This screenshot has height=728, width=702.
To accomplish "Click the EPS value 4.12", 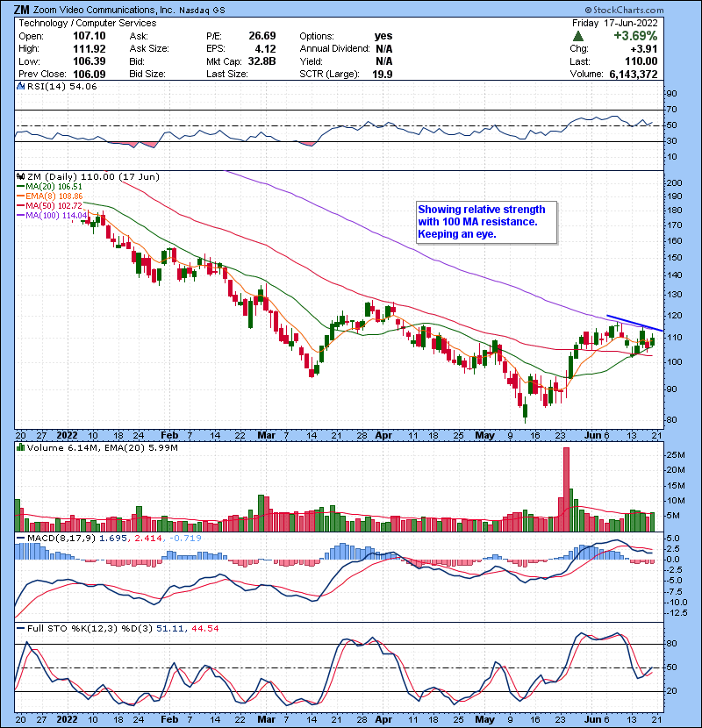I will point(265,49).
